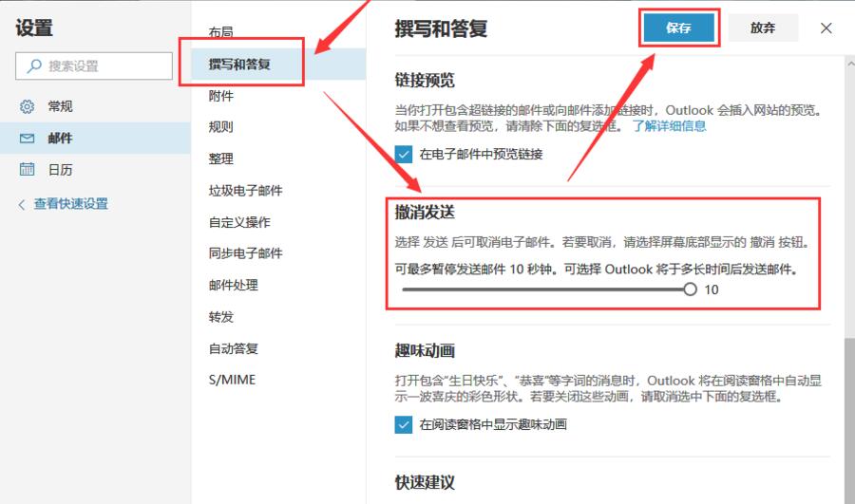Go back via 查看快速设置 link
This screenshot has height=504, width=855.
(71, 204)
